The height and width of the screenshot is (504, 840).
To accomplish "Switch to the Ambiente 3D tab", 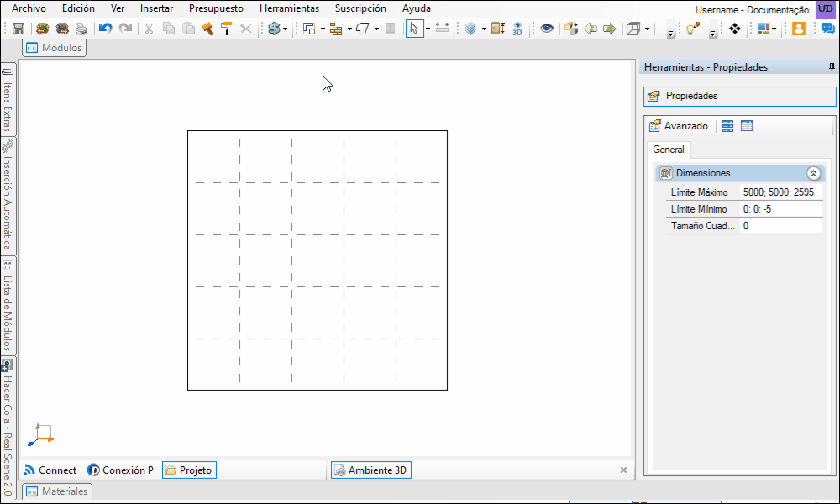I will point(371,470).
